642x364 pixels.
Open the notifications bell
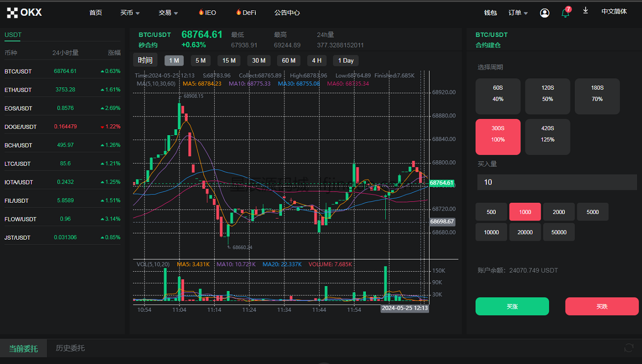point(565,13)
